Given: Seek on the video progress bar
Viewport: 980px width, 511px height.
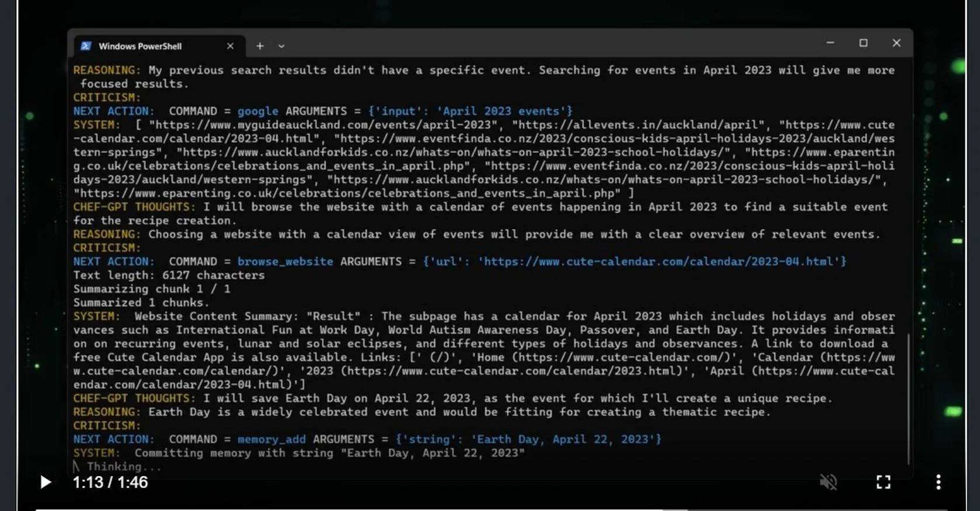Looking at the screenshot, I should point(490,509).
